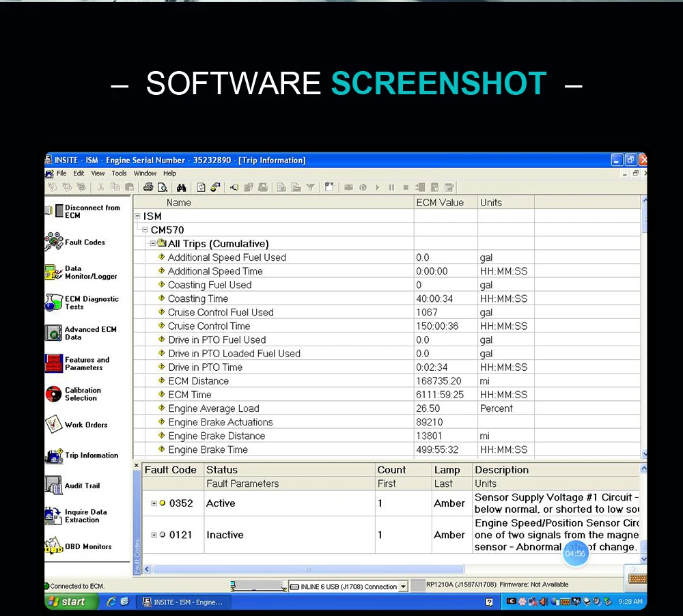Close the Fault Codes bottom panel
Screen dimensions: 683x616
click(137, 465)
